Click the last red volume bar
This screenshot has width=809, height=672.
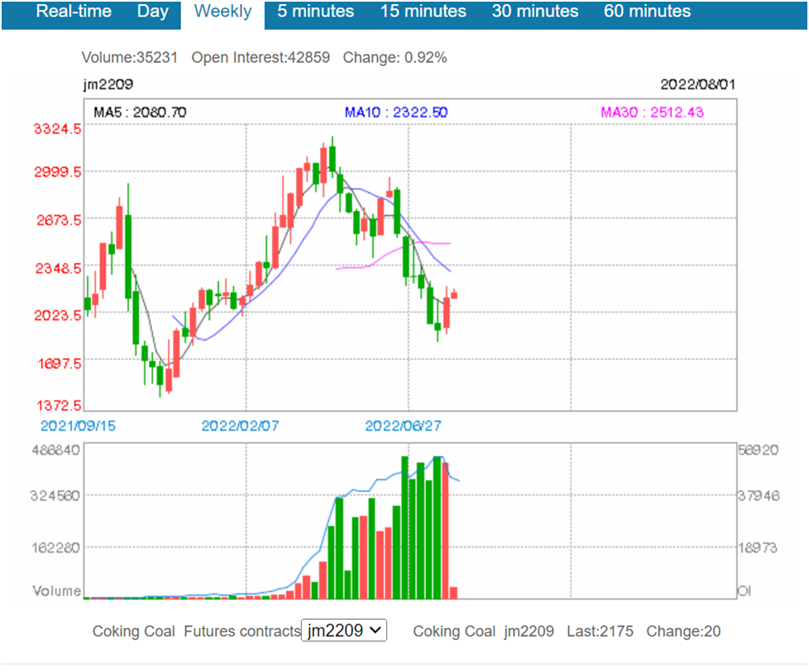point(453,593)
